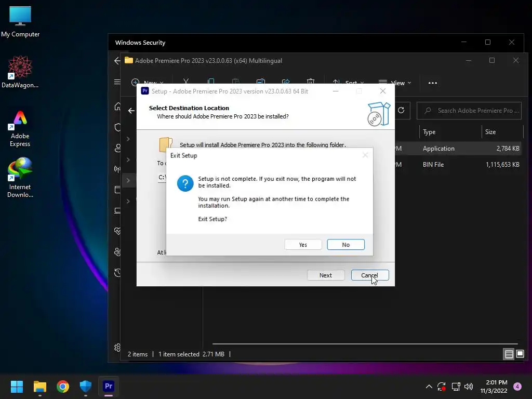The height and width of the screenshot is (399, 532).
Task: Click Share icon in Explorer toolbar
Action: pos(286,82)
